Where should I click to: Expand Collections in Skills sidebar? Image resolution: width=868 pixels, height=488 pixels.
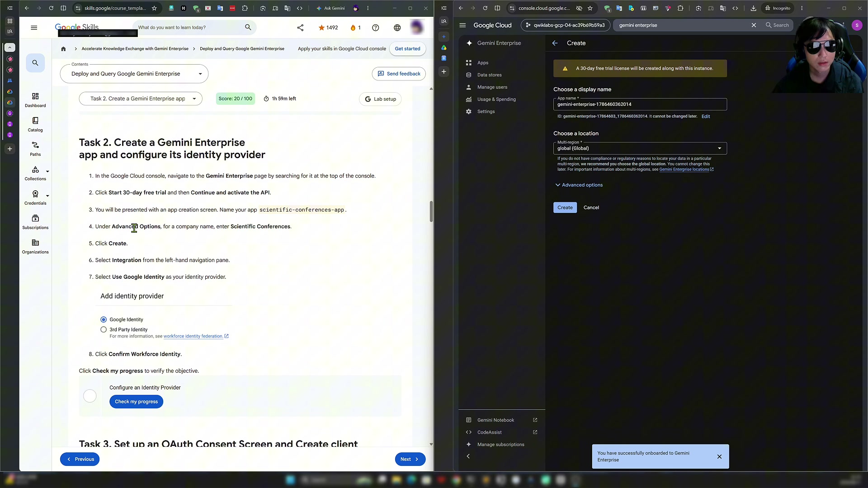tap(47, 172)
